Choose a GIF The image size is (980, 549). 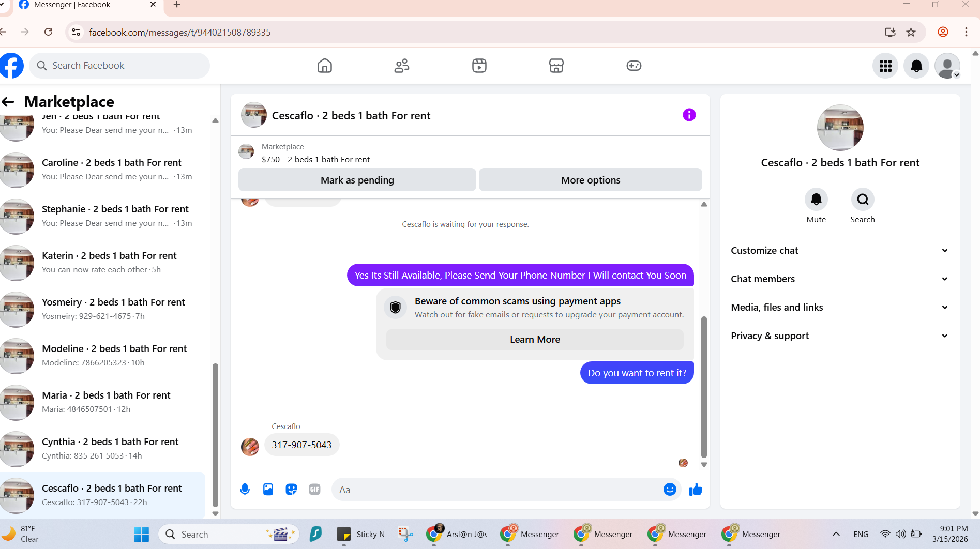tap(314, 489)
